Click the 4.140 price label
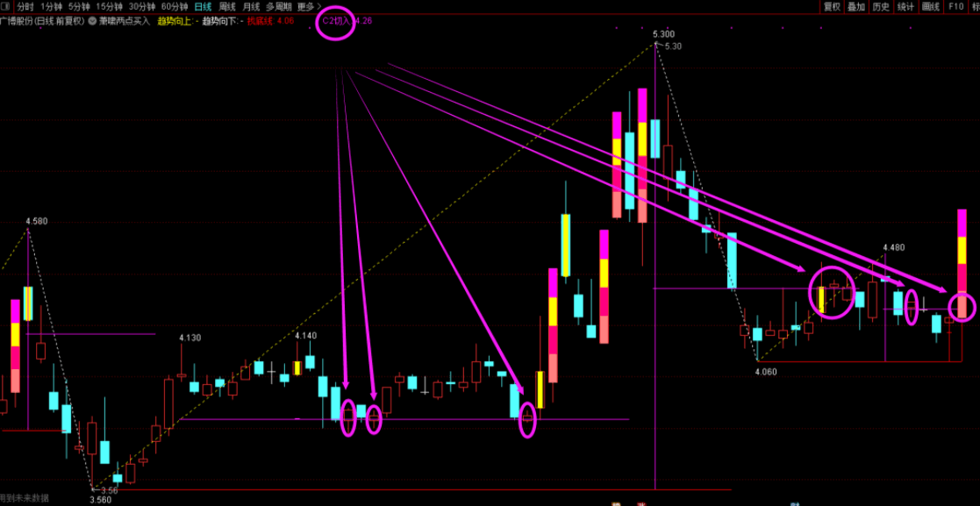This screenshot has width=980, height=506. [305, 336]
